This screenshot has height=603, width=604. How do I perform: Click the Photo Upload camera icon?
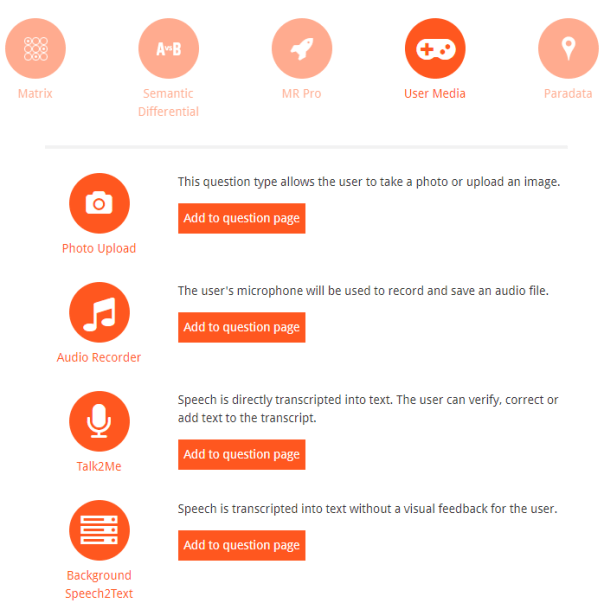[99, 203]
